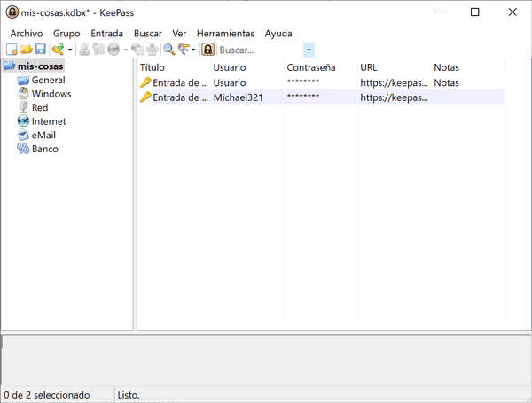The image size is (532, 403).
Task: Show entries with the keys icon
Action: click(x=184, y=50)
